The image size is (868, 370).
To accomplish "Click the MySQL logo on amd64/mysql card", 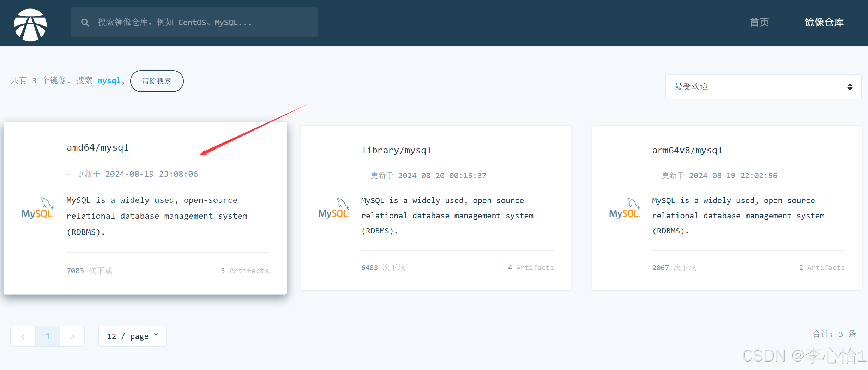I will (38, 208).
